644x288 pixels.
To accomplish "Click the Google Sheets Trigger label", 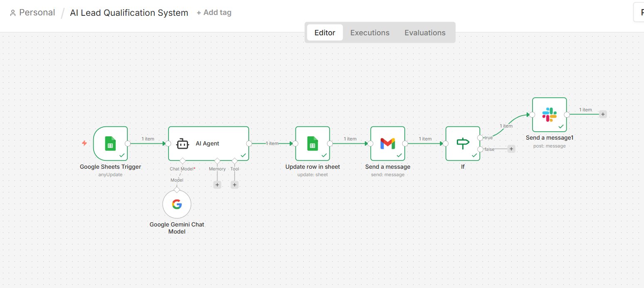I will click(x=110, y=167).
